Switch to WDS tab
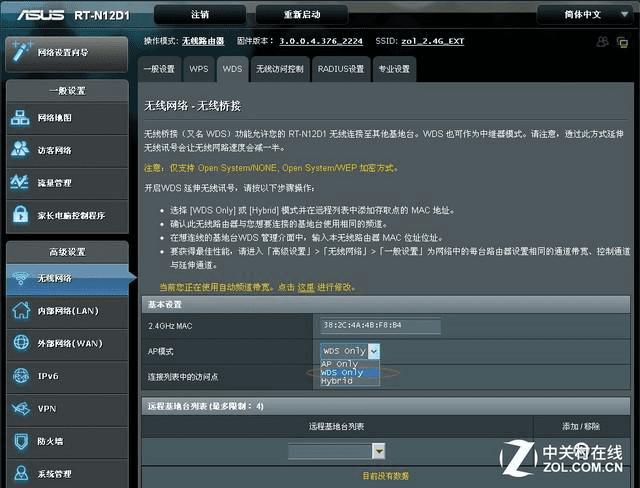The image size is (640, 488). [232, 69]
